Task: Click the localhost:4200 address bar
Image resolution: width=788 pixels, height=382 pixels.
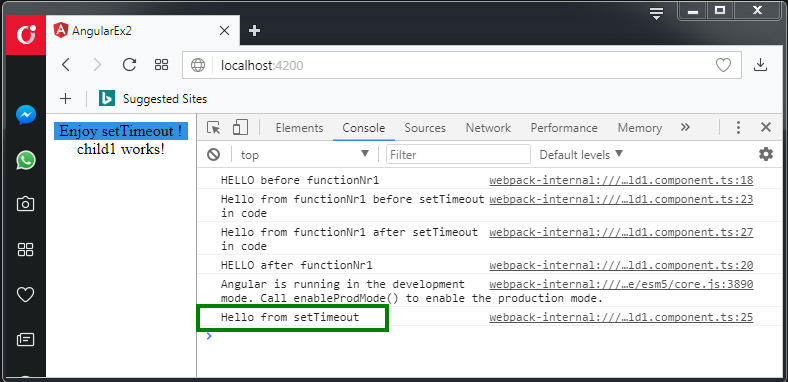Action: [461, 65]
